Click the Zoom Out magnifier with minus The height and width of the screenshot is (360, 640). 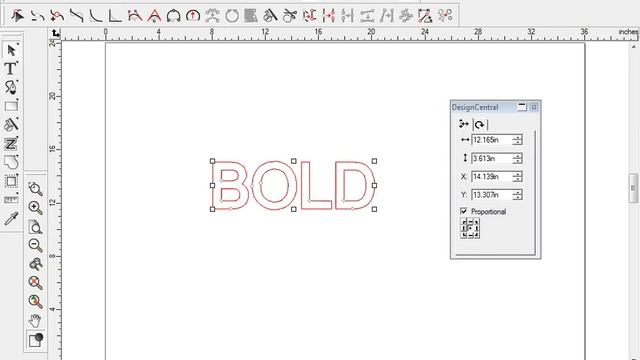tap(36, 245)
